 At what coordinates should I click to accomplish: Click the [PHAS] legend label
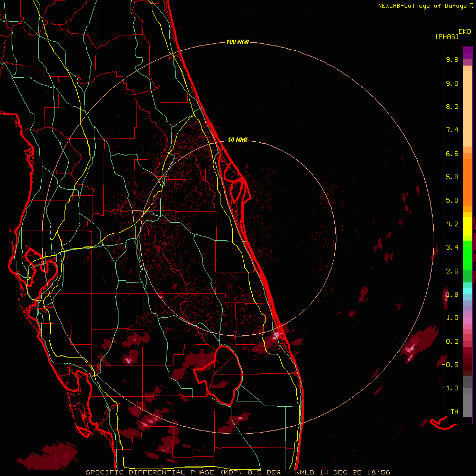(447, 36)
